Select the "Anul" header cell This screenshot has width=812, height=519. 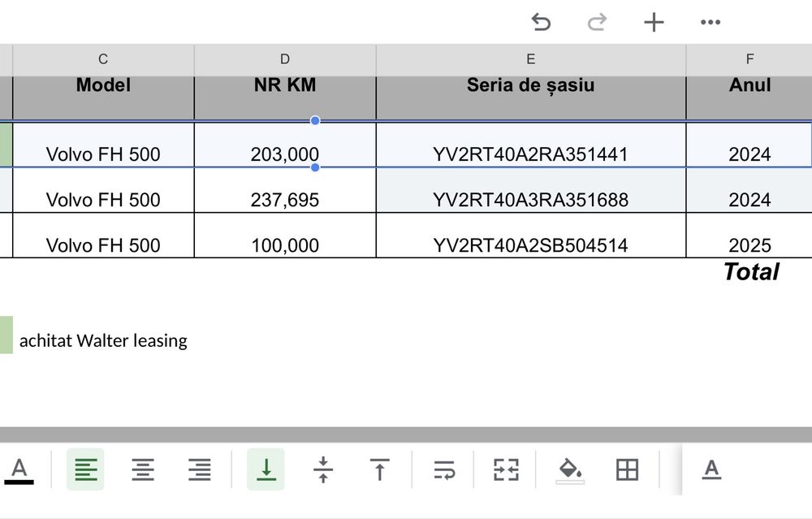click(749, 97)
